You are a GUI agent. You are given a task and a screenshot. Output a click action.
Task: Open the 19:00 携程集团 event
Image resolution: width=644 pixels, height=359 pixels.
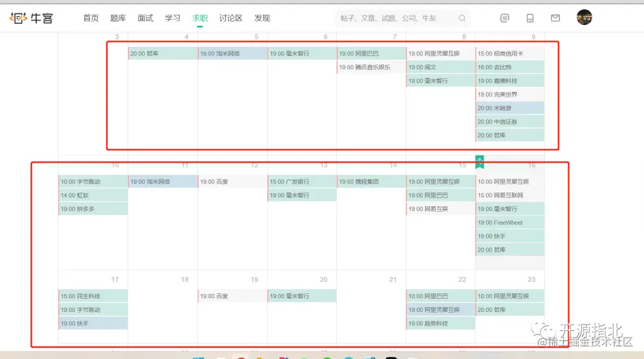[371, 181]
